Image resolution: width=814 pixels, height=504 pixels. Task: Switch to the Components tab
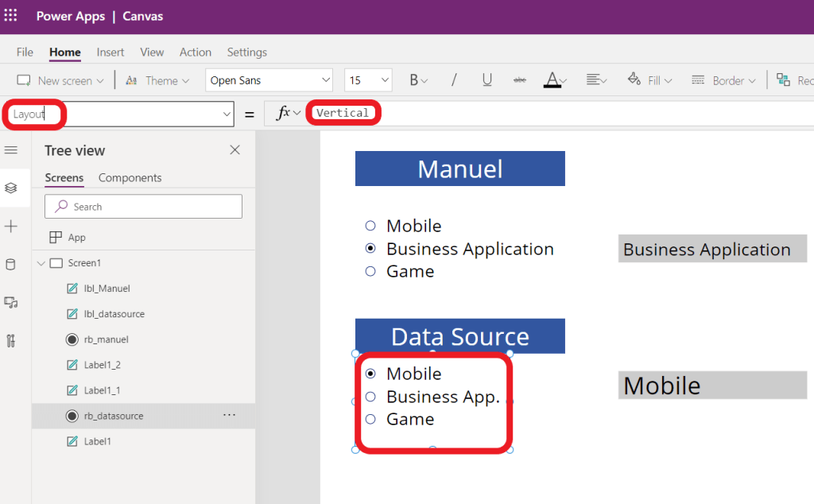click(130, 178)
